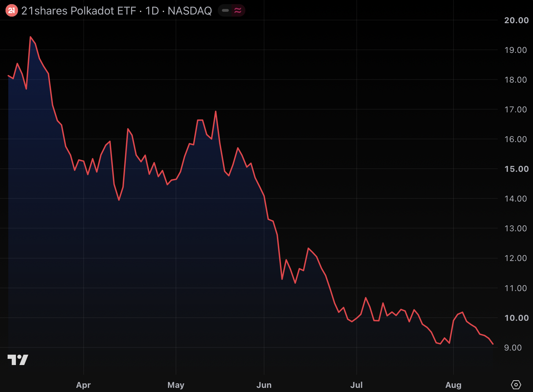Screen dimensions: 533x392
Task: Click the 9.00 price axis label
Action: pyautogui.click(x=513, y=347)
